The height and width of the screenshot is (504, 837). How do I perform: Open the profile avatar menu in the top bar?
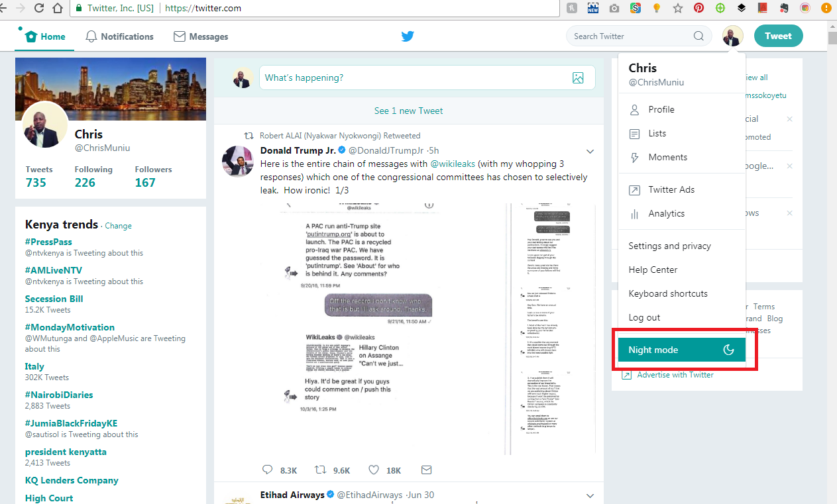[x=732, y=36]
